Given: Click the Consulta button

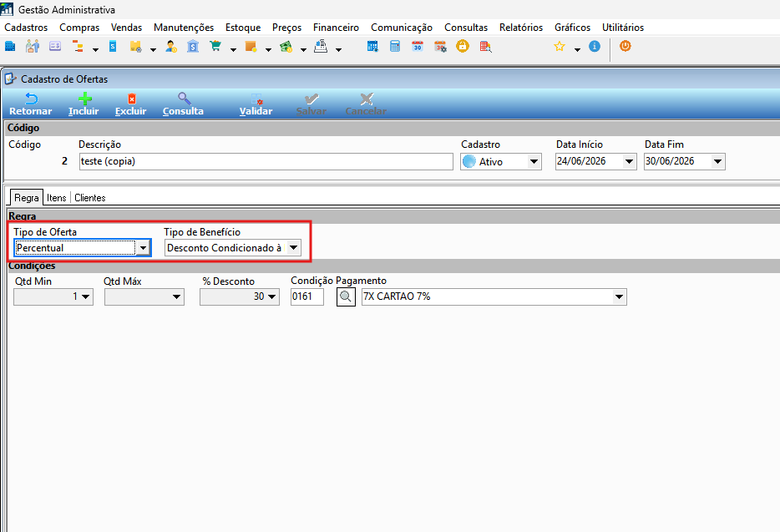Looking at the screenshot, I should 183,104.
